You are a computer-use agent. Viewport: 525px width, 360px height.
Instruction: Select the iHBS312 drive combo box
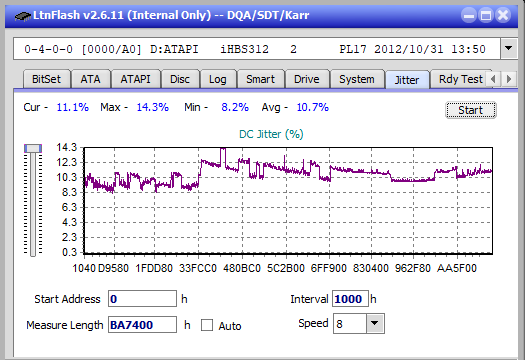point(257,49)
